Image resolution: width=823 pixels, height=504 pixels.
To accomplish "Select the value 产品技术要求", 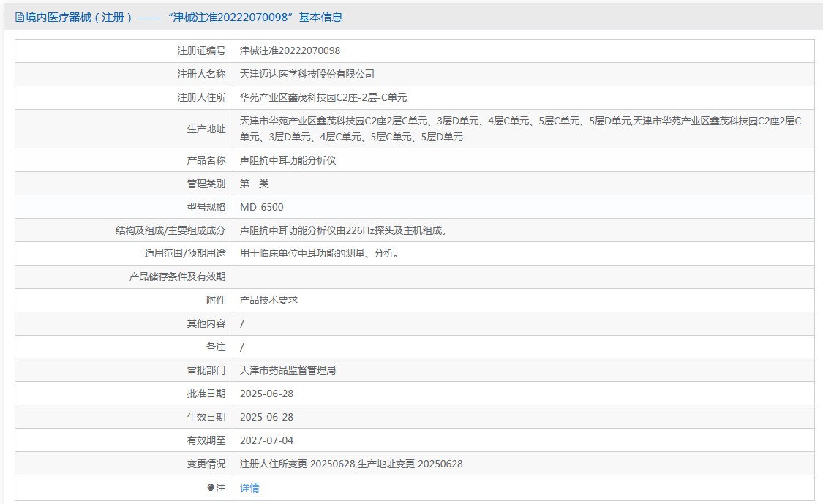I will (268, 301).
